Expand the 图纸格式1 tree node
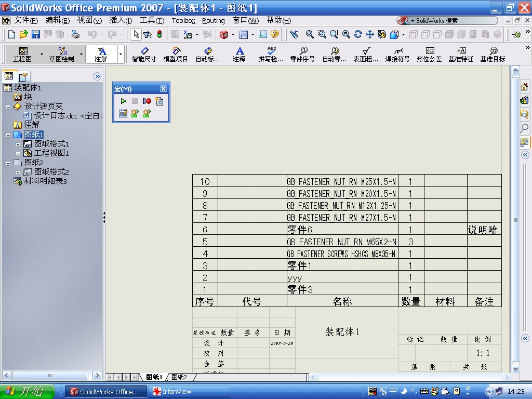Viewport: 532px width, 399px height. (18, 144)
